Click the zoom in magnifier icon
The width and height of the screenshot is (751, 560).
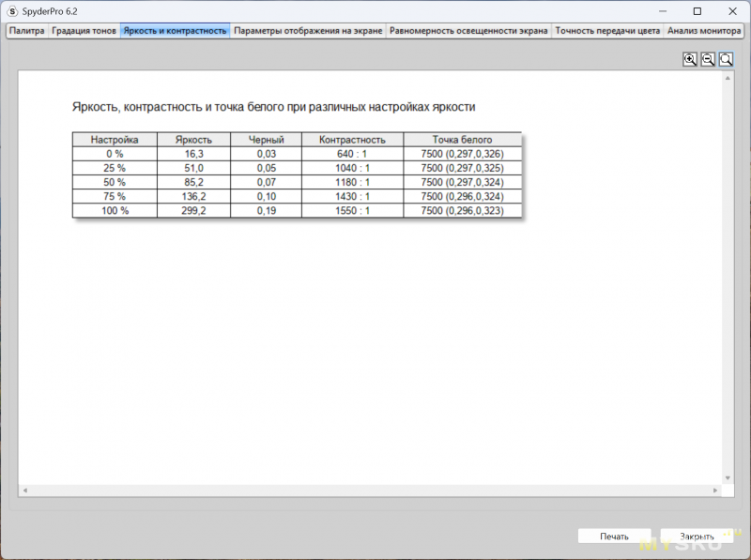coord(690,59)
